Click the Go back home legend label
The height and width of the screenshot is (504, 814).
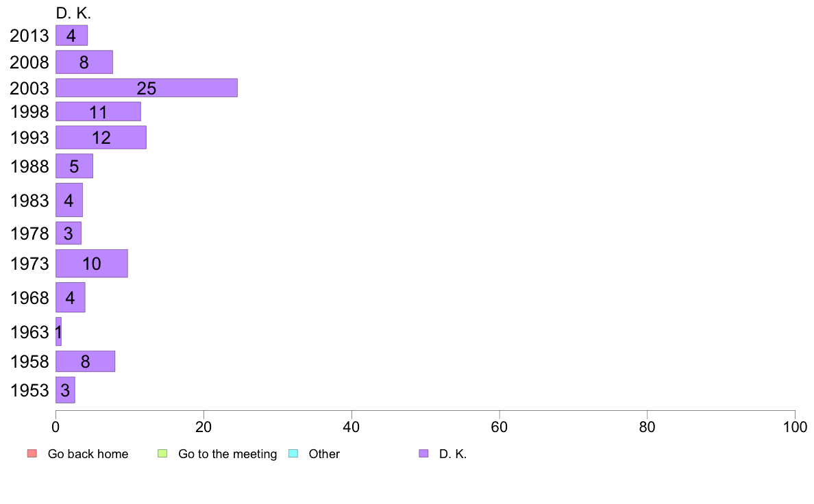(x=88, y=453)
